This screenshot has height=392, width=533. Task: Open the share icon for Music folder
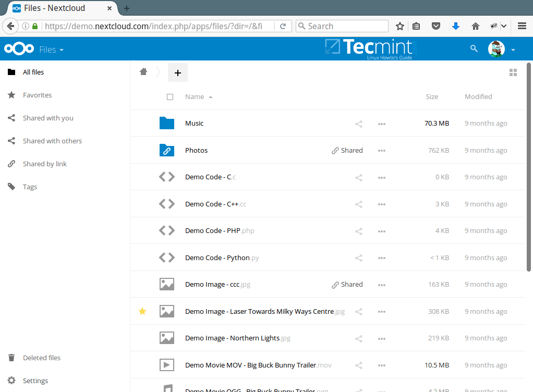click(358, 124)
